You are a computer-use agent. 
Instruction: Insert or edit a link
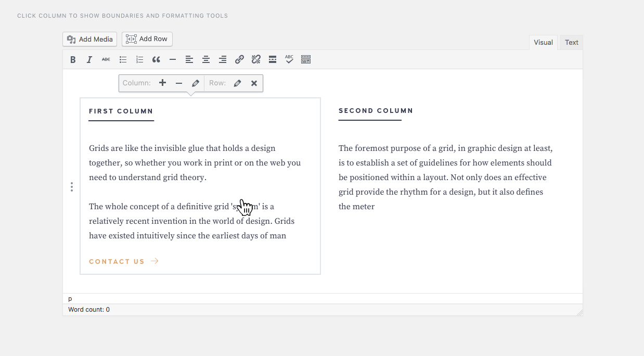[x=239, y=60]
